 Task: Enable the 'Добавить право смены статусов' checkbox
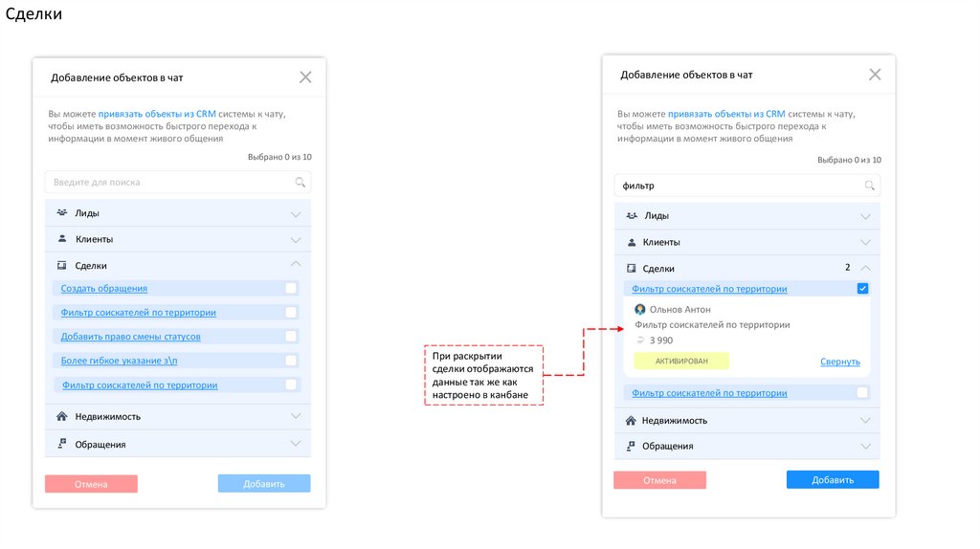click(291, 336)
